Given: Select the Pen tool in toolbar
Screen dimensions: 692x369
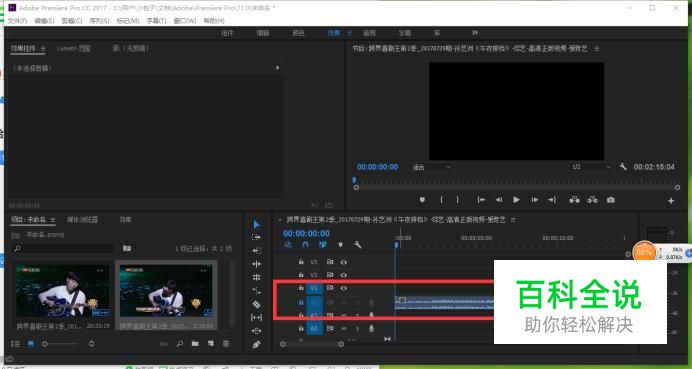Looking at the screenshot, I should [256, 344].
